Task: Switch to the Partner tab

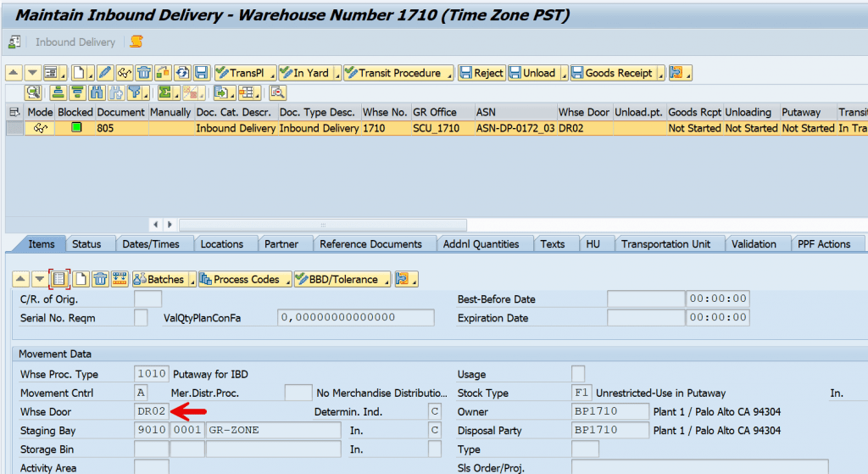Action: point(281,243)
